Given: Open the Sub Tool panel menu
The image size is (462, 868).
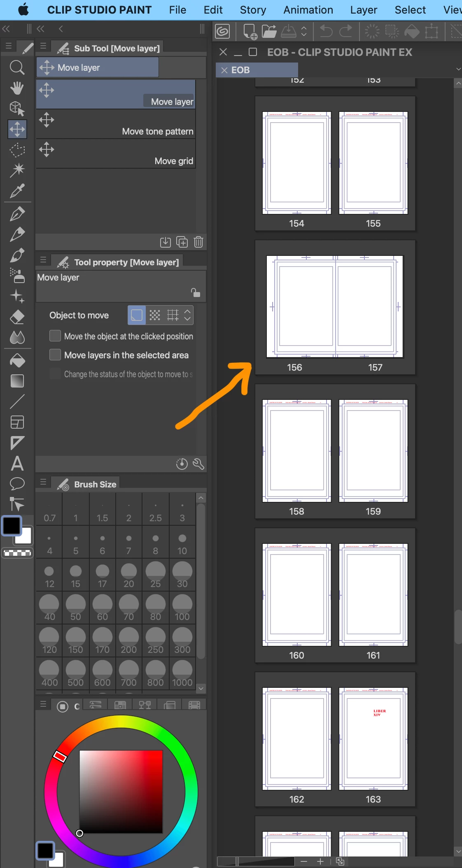Looking at the screenshot, I should click(43, 46).
